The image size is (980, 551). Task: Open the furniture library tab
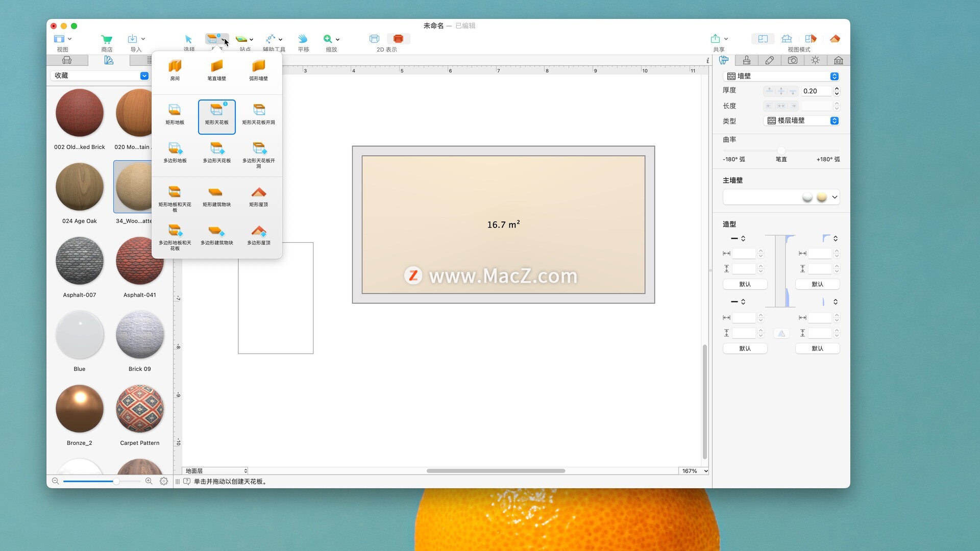[67, 60]
